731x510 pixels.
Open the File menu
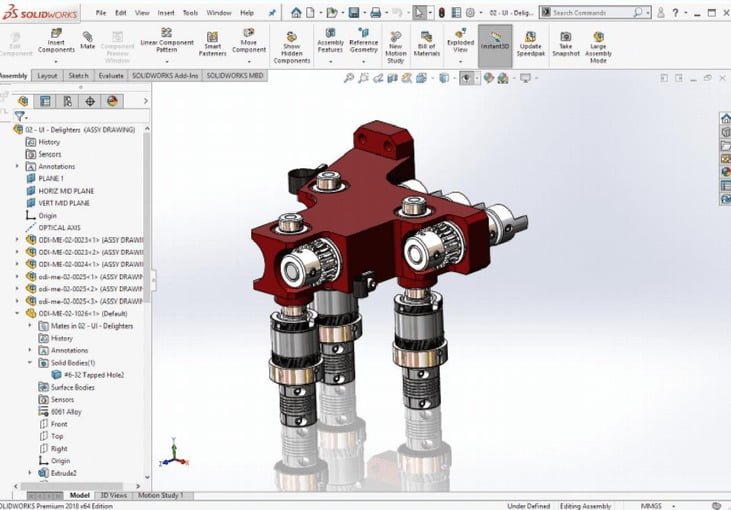[x=101, y=13]
